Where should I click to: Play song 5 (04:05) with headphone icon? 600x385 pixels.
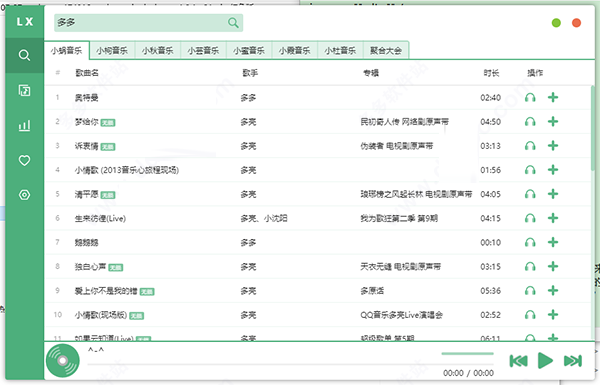coord(530,194)
